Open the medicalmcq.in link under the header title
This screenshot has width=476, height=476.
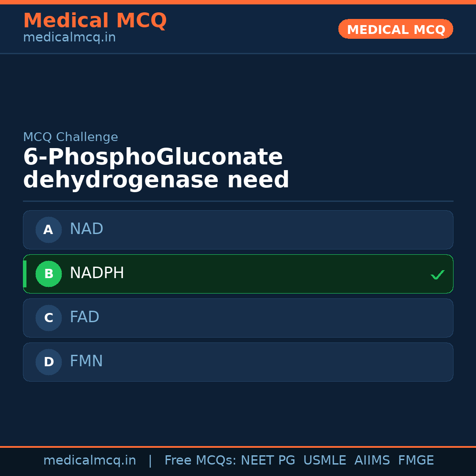69,38
